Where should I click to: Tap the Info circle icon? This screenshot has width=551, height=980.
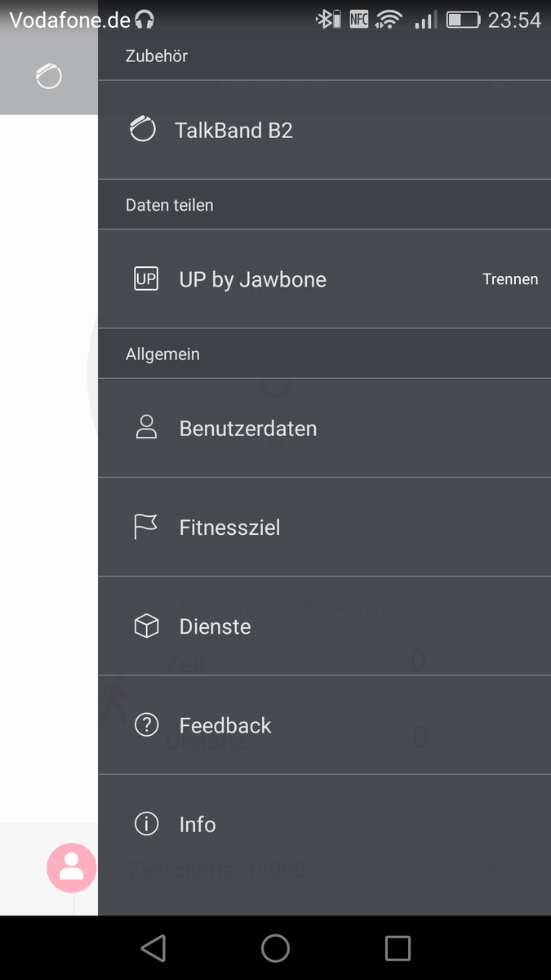click(x=146, y=824)
